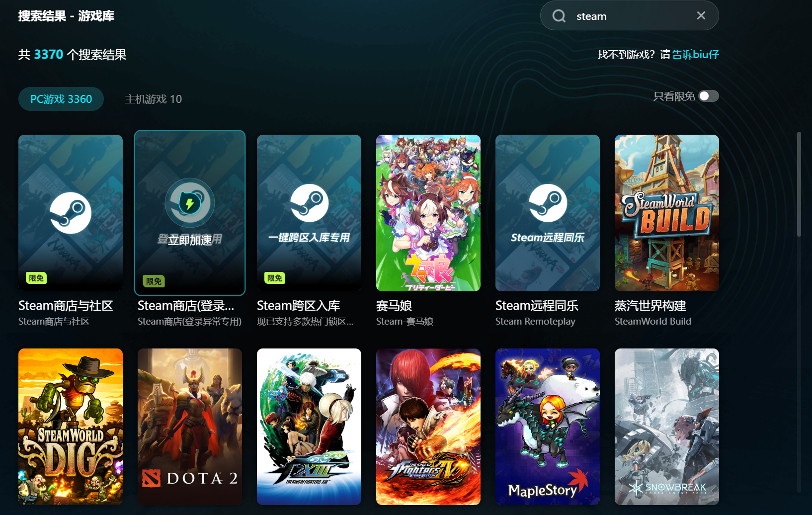Click the Steam商店与社区 title text
This screenshot has height=515, width=812.
coord(66,305)
